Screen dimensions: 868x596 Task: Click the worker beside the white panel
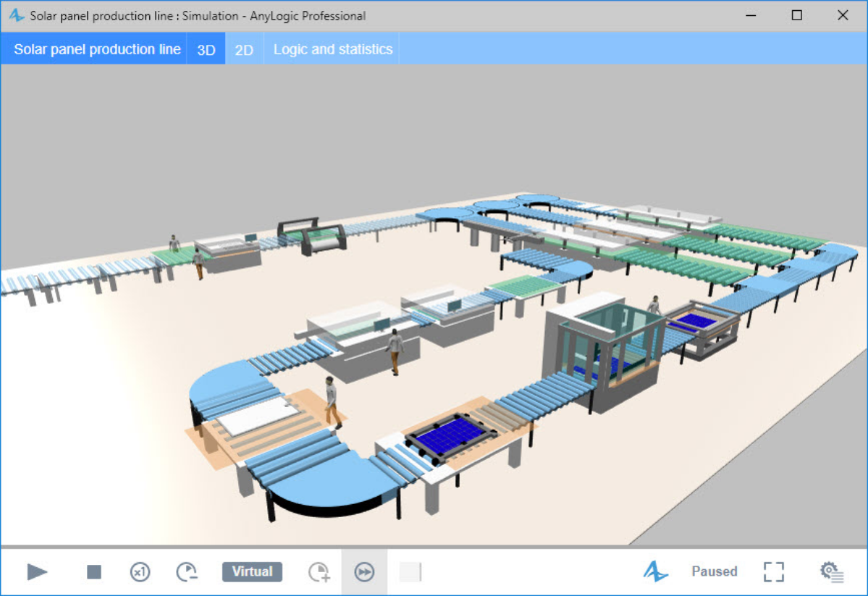pos(332,400)
